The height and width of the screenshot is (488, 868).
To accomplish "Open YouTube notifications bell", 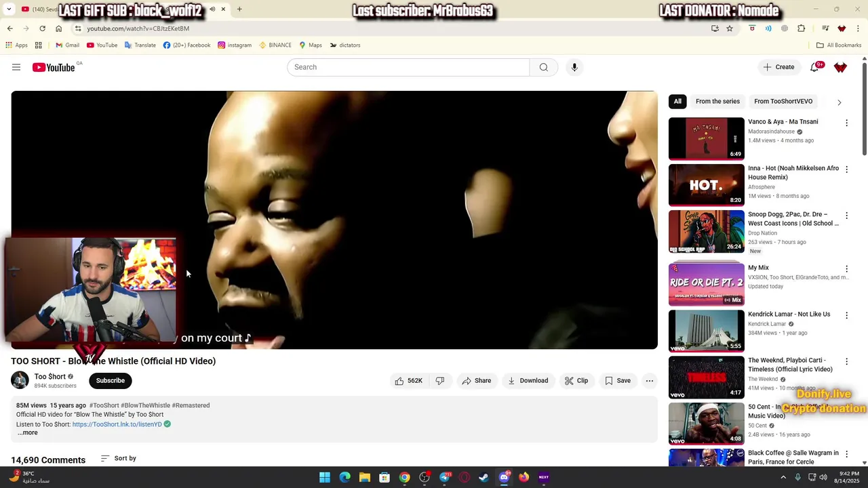I will click(x=815, y=67).
